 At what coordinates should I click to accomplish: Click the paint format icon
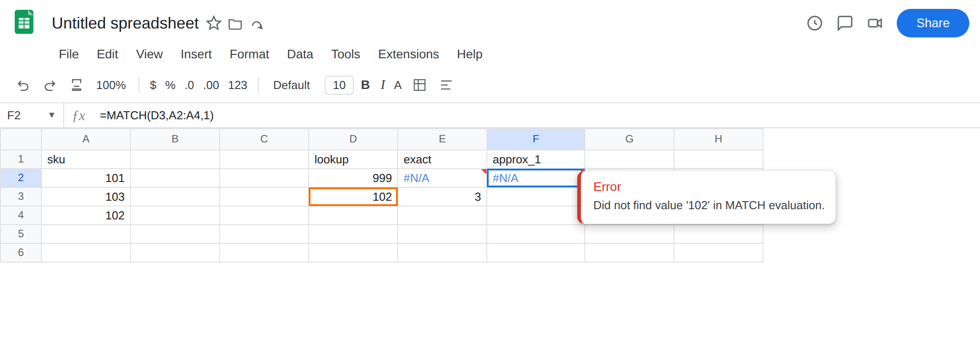(x=77, y=85)
